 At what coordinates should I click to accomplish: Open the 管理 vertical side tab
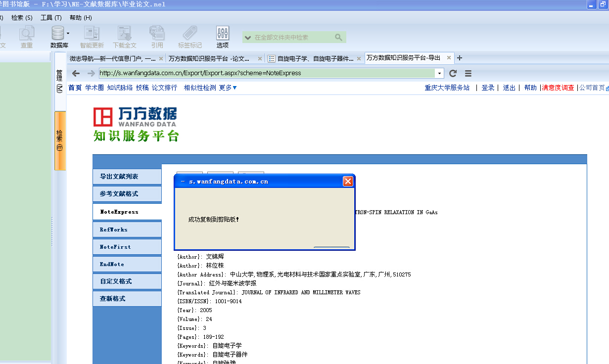59,81
